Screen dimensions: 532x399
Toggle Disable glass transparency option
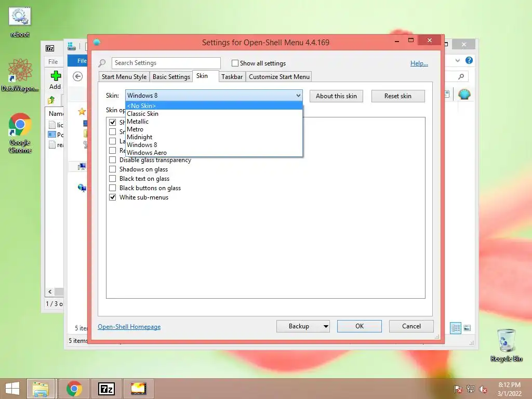[112, 160]
